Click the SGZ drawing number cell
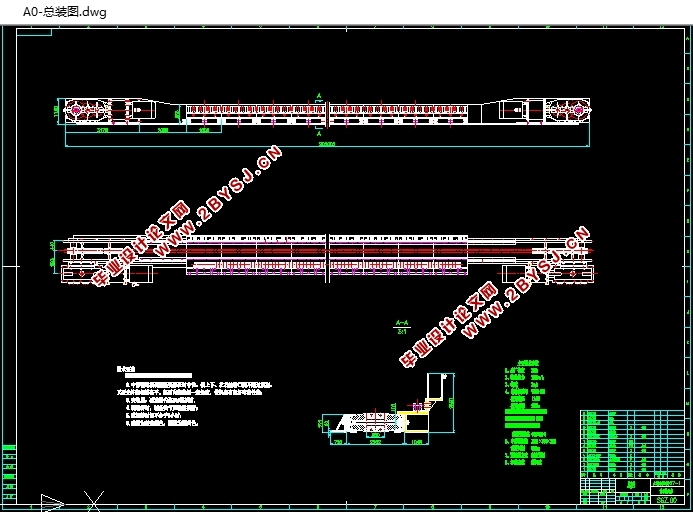This screenshot has width=693, height=512. point(667,500)
